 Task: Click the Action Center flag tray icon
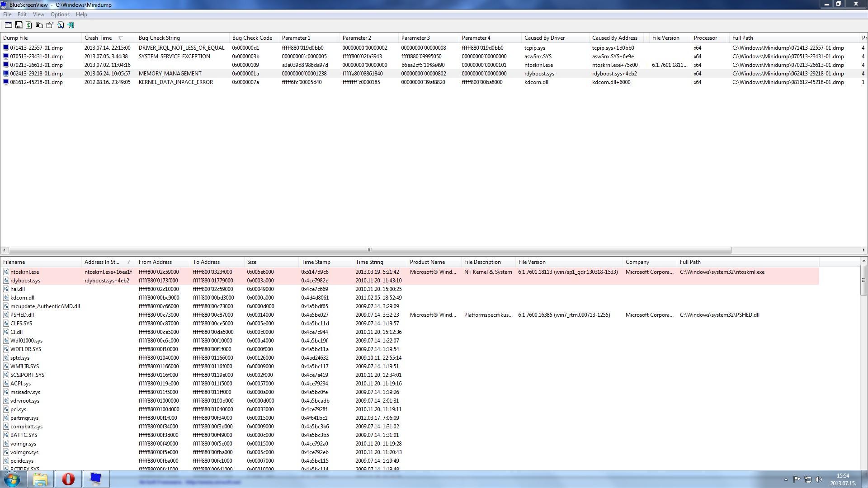coord(797,479)
